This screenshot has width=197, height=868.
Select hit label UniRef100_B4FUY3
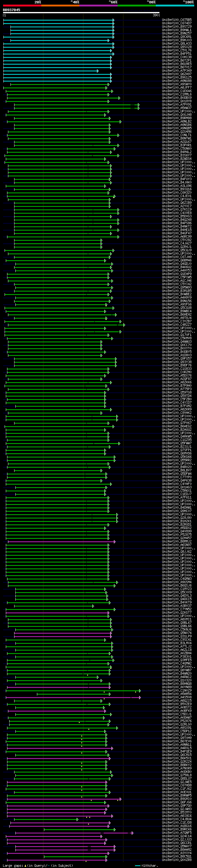177,179
